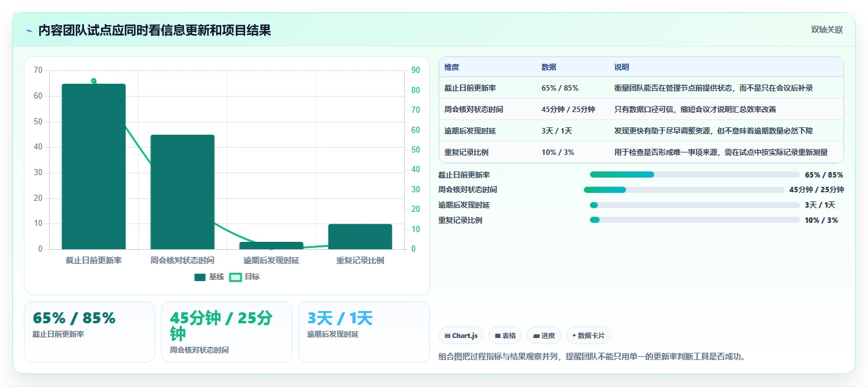Click the 截止日前更新率 progress bar
The height and width of the screenshot is (387, 868).
[695, 175]
